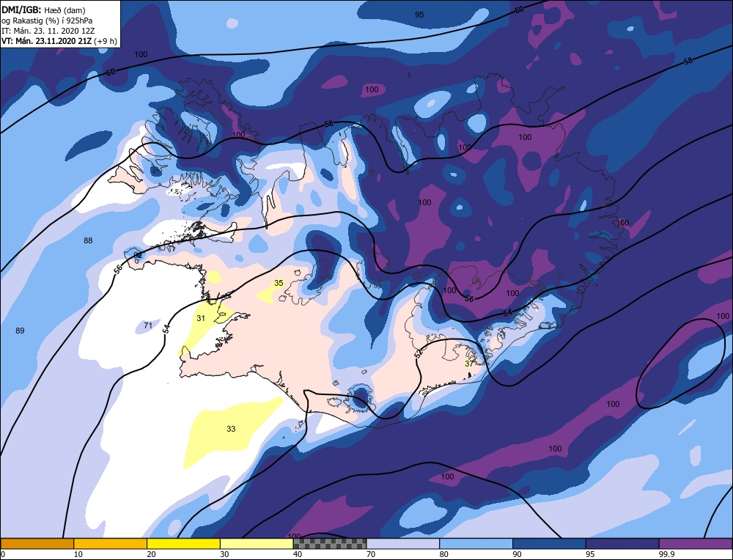
Task: Select the 'IT: Mán. 23. 11. 2020 12Z' line
Action: click(47, 30)
